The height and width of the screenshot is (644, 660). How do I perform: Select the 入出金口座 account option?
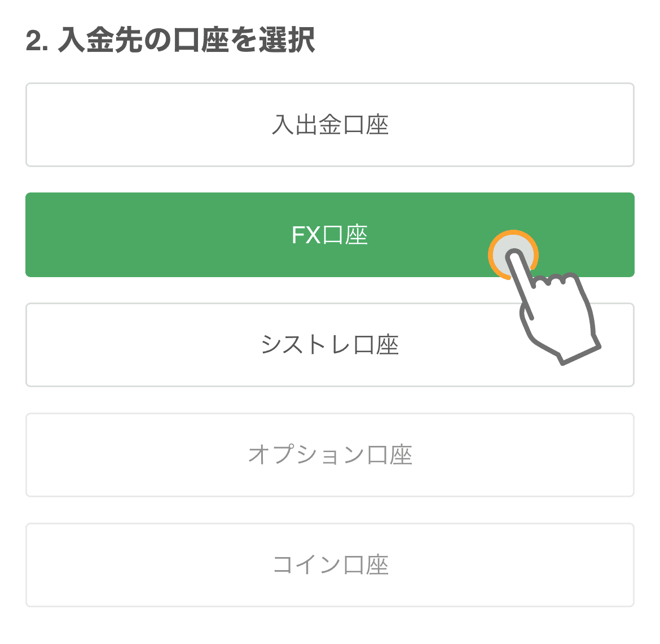tap(329, 125)
